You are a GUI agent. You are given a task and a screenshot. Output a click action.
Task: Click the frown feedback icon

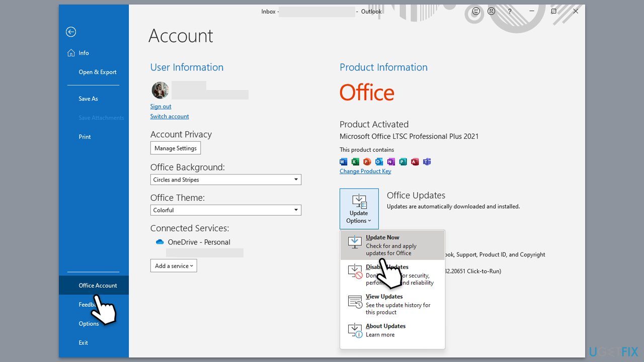tap(492, 11)
